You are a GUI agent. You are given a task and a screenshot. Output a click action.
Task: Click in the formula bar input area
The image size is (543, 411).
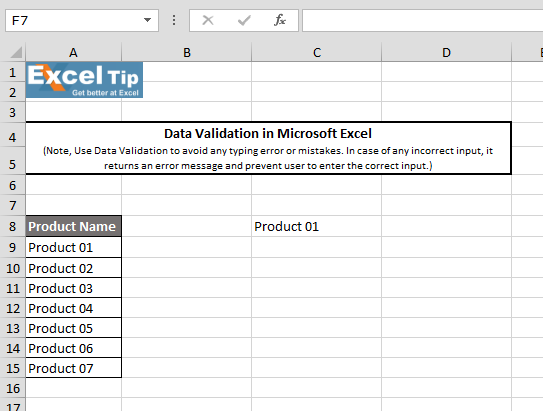[x=422, y=20]
